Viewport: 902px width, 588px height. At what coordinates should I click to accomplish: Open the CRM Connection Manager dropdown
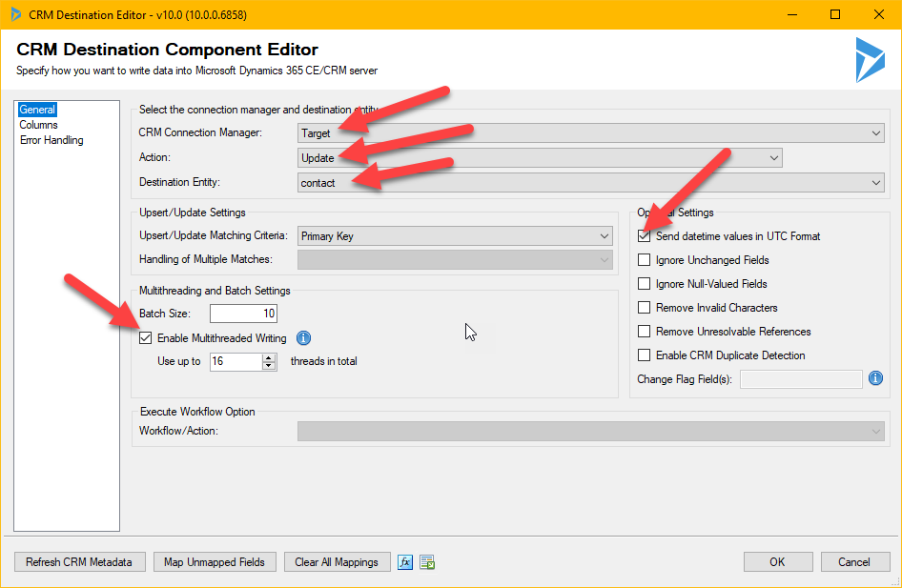(x=591, y=132)
